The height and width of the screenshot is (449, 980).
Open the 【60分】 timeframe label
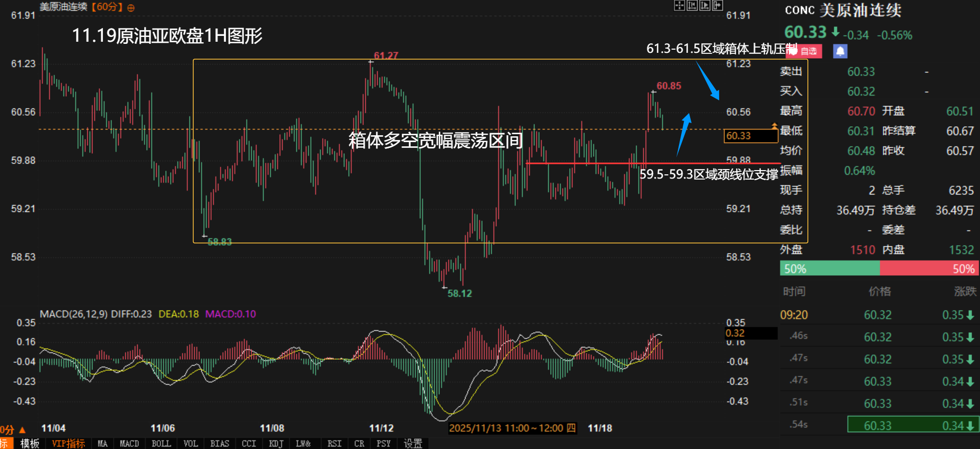tap(107, 7)
